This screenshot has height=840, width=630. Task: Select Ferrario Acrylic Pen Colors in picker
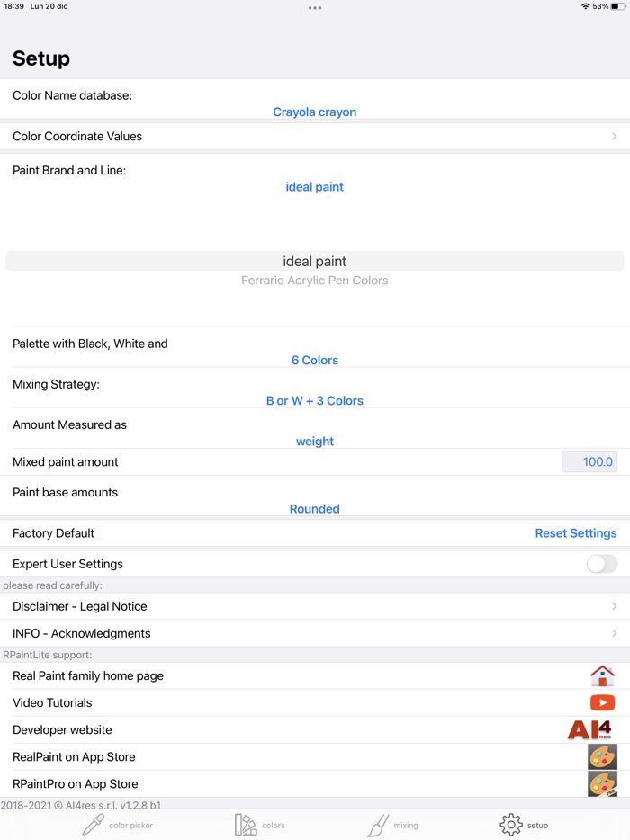point(315,281)
